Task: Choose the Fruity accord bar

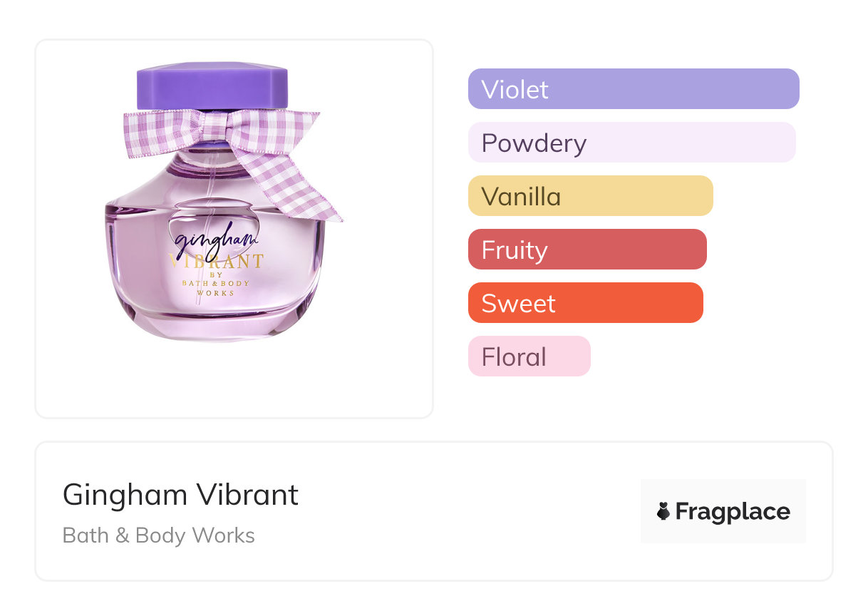Action: [x=587, y=250]
